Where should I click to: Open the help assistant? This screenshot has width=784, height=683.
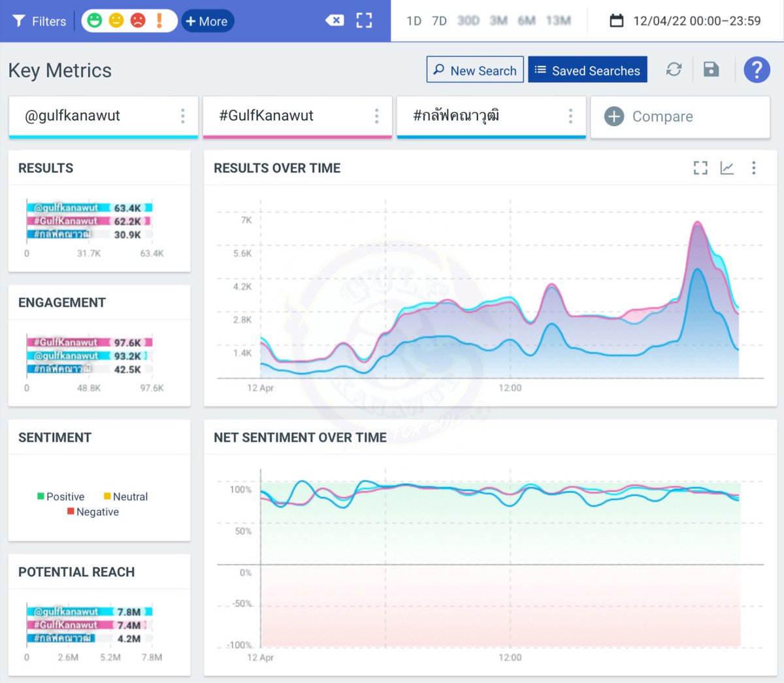(757, 69)
